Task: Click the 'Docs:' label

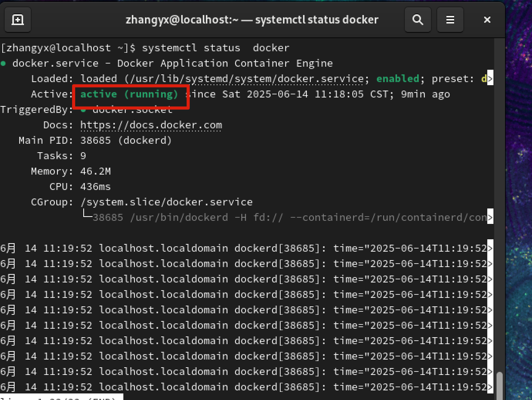Action: pos(59,125)
